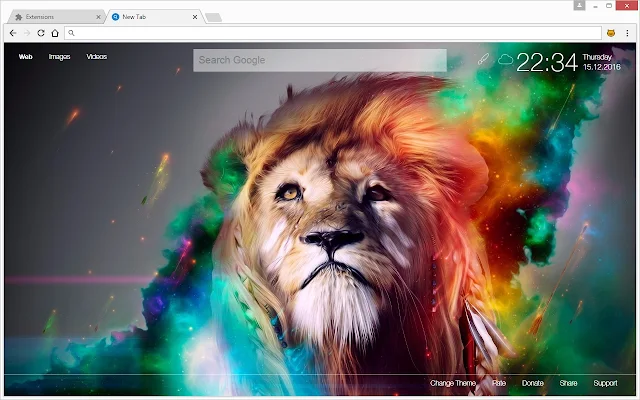The width and height of the screenshot is (640, 400).
Task: Close the browser window
Action: click(627, 6)
